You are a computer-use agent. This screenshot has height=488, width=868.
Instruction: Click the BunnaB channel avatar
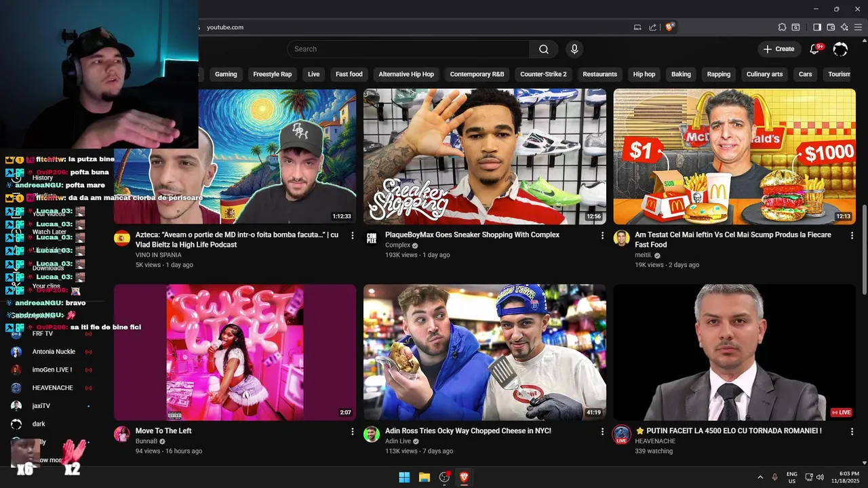pyautogui.click(x=122, y=434)
